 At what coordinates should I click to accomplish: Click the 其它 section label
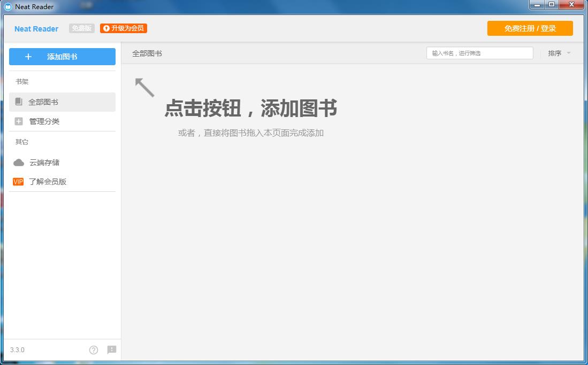22,142
